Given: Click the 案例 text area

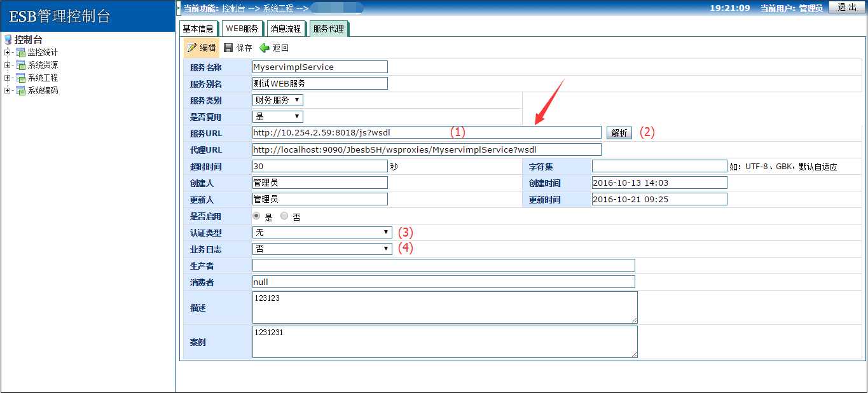Looking at the screenshot, I should click(444, 341).
